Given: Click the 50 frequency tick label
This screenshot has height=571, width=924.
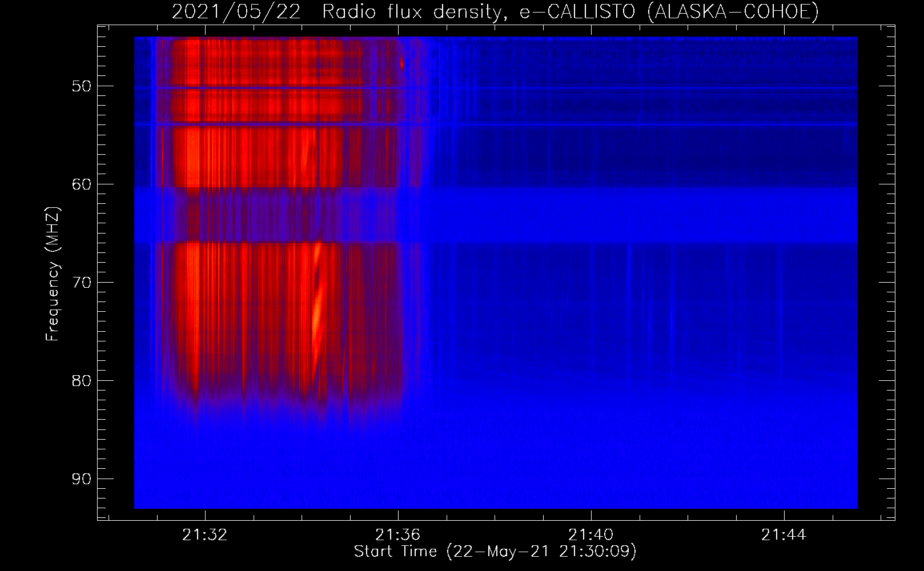Looking at the screenshot, I should point(81,86).
